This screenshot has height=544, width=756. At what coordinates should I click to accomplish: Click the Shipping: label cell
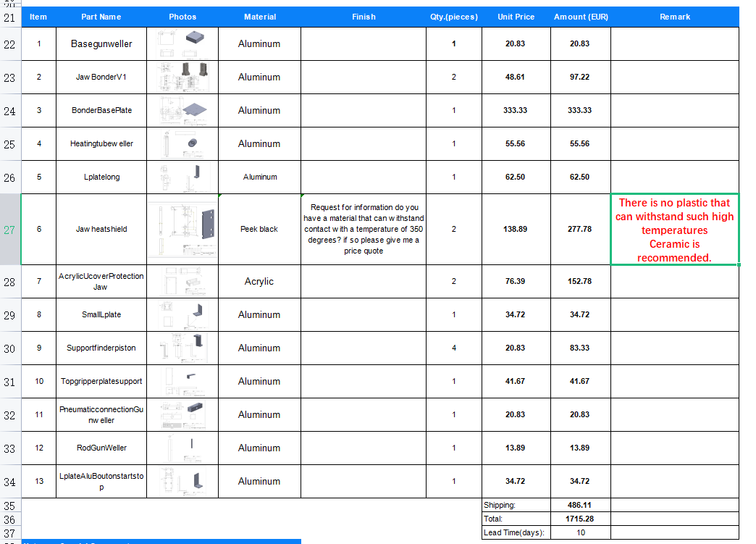(516, 505)
